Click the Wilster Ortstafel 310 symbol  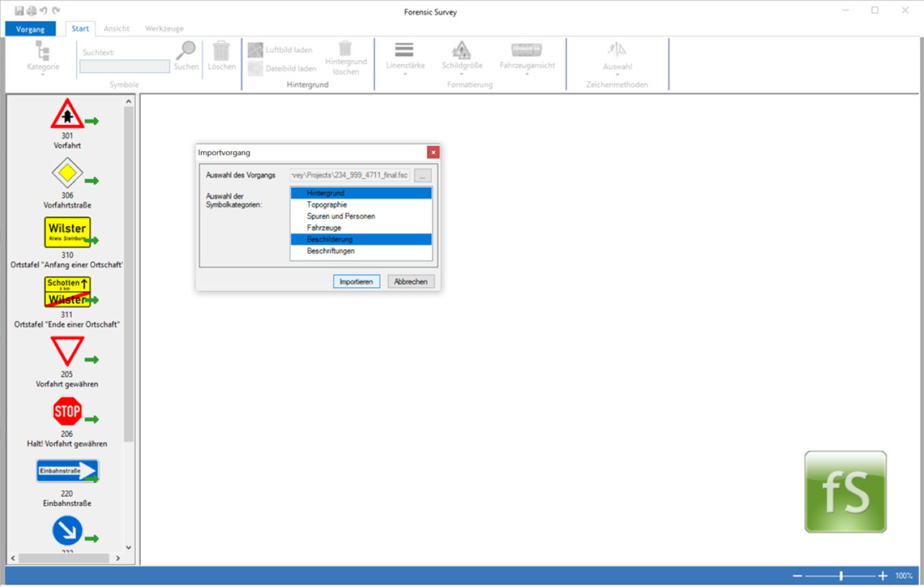point(67,232)
